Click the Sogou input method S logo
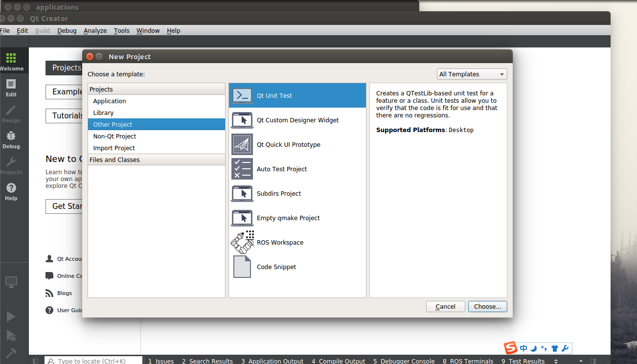This screenshot has width=637, height=364. [x=511, y=348]
